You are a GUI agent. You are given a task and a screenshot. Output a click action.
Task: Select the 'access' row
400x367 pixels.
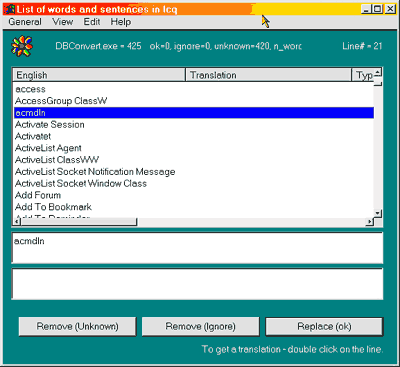pyautogui.click(x=194, y=89)
